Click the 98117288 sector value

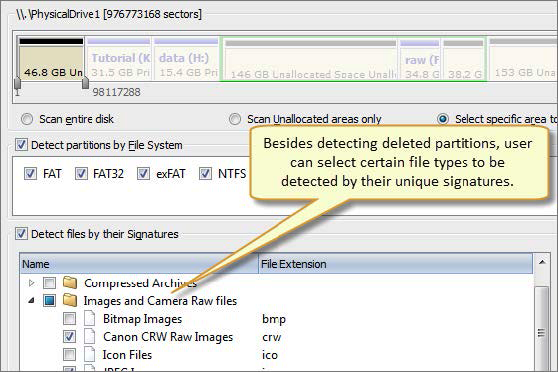click(x=116, y=92)
